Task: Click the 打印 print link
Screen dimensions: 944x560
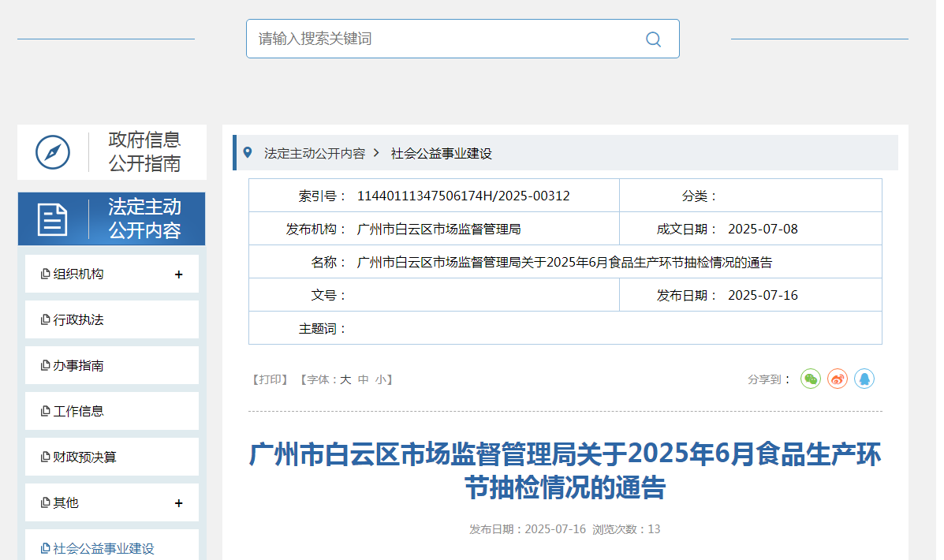Action: pos(269,379)
